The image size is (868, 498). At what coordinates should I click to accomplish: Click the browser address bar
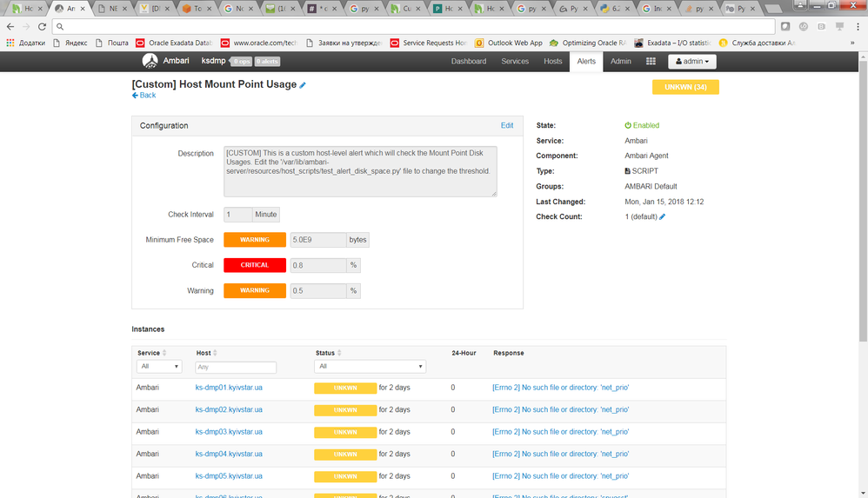pyautogui.click(x=413, y=27)
